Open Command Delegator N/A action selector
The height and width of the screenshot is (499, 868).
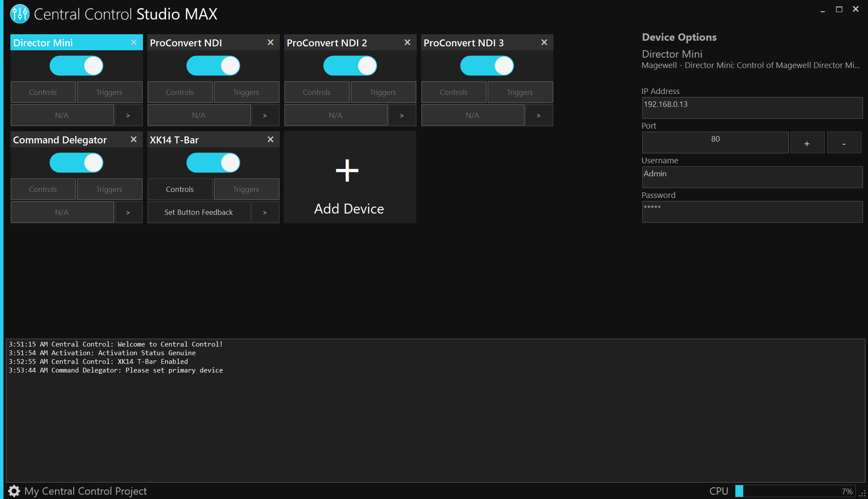pos(62,212)
